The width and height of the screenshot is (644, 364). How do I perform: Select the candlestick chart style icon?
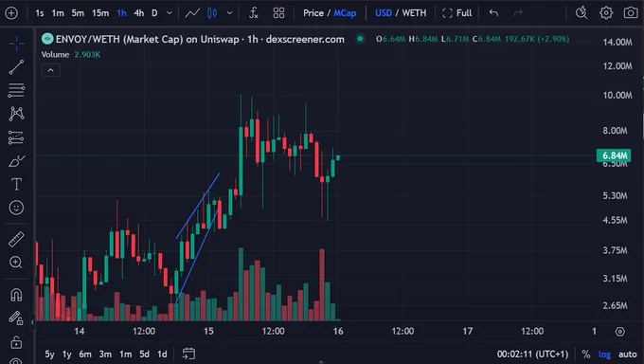click(x=212, y=13)
